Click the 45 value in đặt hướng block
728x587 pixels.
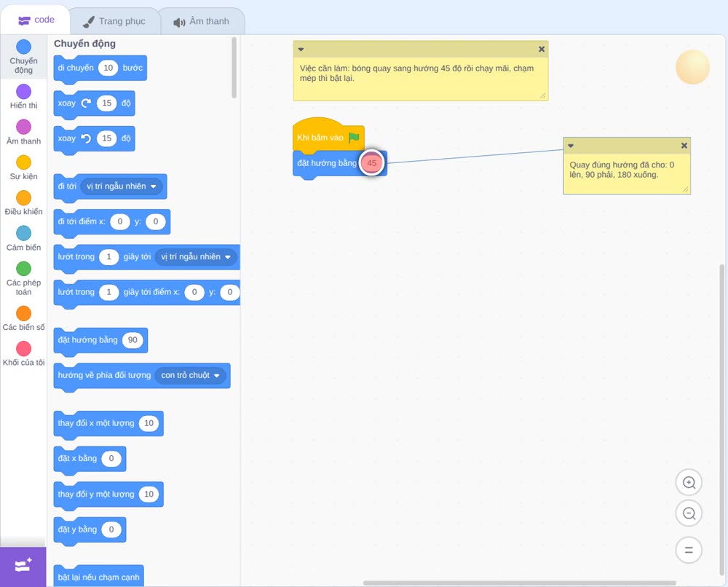pos(372,163)
